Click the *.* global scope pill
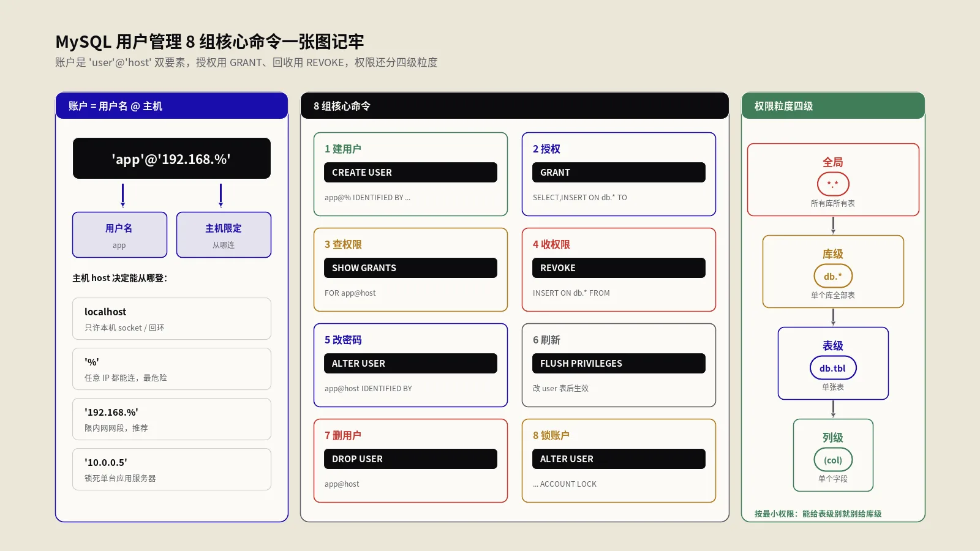This screenshot has height=551, width=980. click(x=833, y=184)
